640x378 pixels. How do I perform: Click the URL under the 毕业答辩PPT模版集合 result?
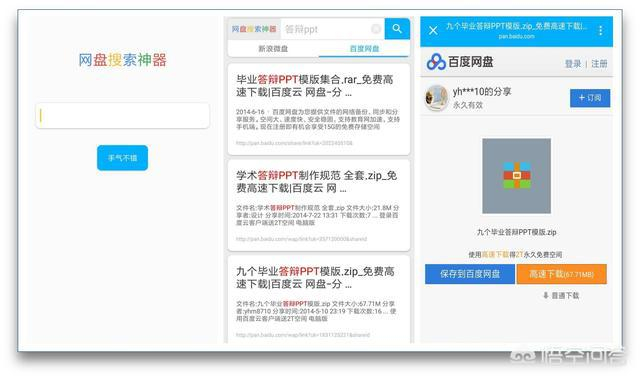coord(294,143)
